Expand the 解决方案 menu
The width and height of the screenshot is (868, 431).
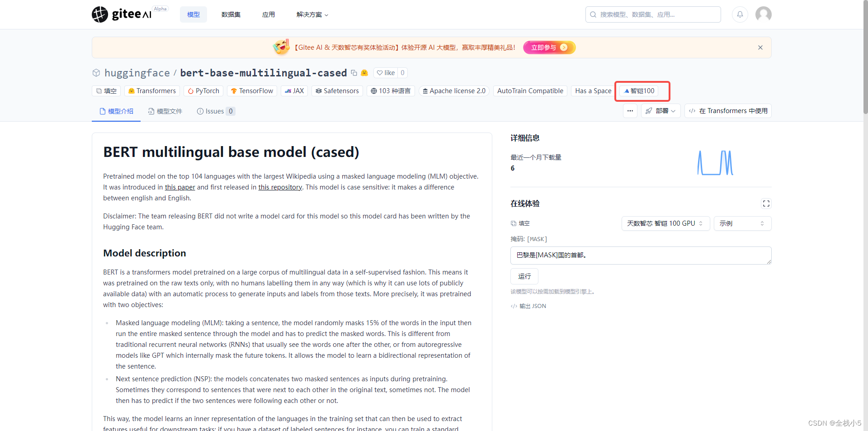coord(312,14)
